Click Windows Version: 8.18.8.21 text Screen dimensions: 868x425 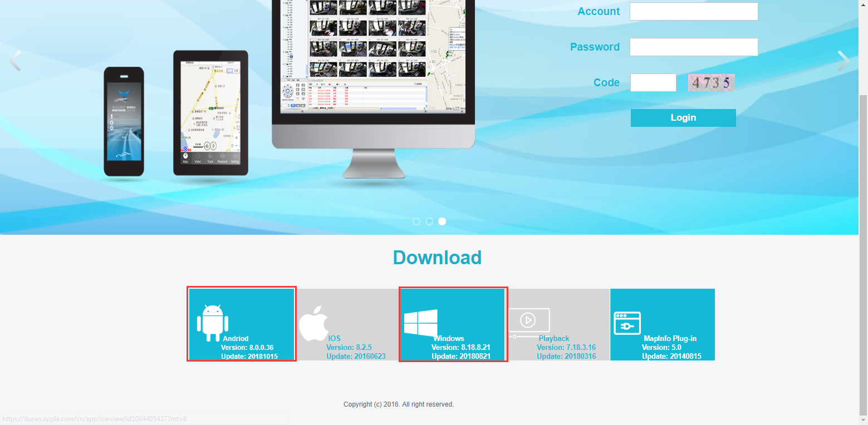pos(461,347)
